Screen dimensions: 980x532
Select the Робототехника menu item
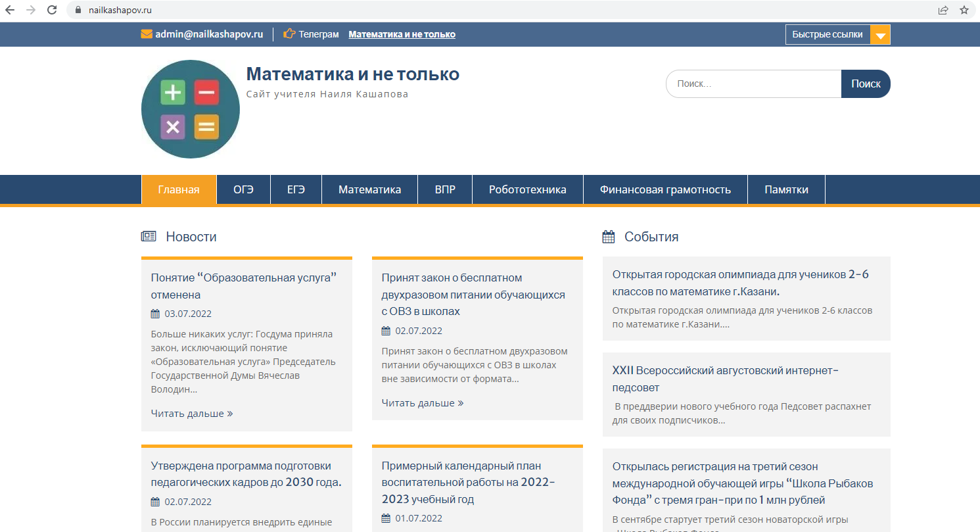coord(527,189)
